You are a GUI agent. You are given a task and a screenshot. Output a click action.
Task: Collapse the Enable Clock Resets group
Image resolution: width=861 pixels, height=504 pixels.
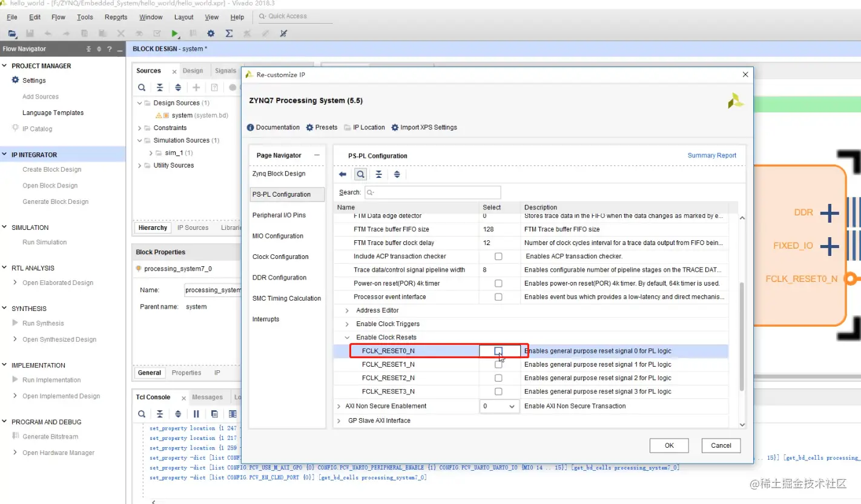pyautogui.click(x=347, y=338)
